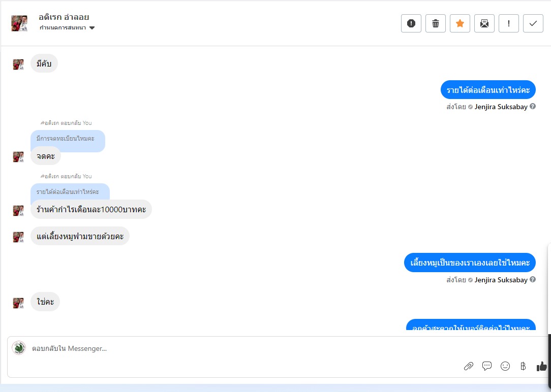Click Jenjira Suksabay sender name under first reply
The width and height of the screenshot is (551, 392).
(501, 107)
